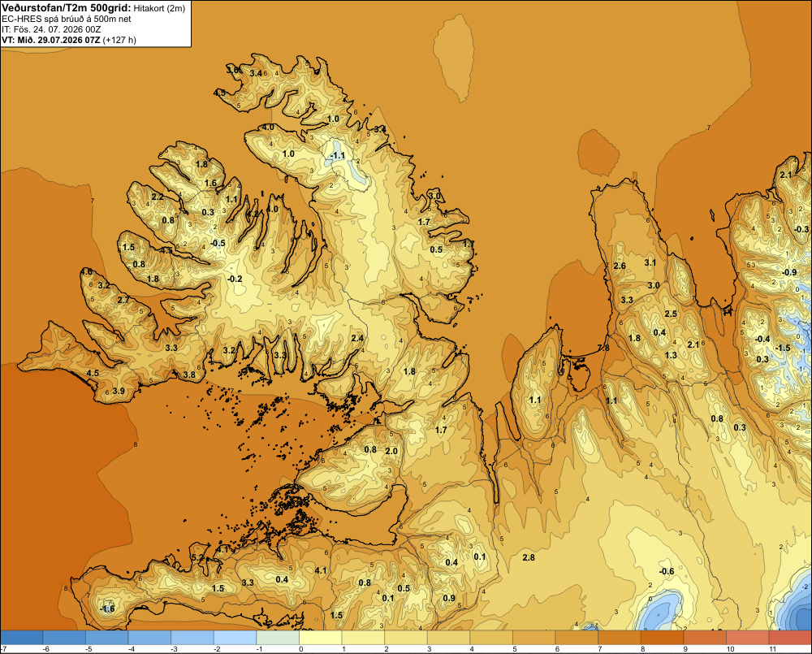Click the -0.6 label near the blue glacier
812x654 pixels.
[x=667, y=572]
